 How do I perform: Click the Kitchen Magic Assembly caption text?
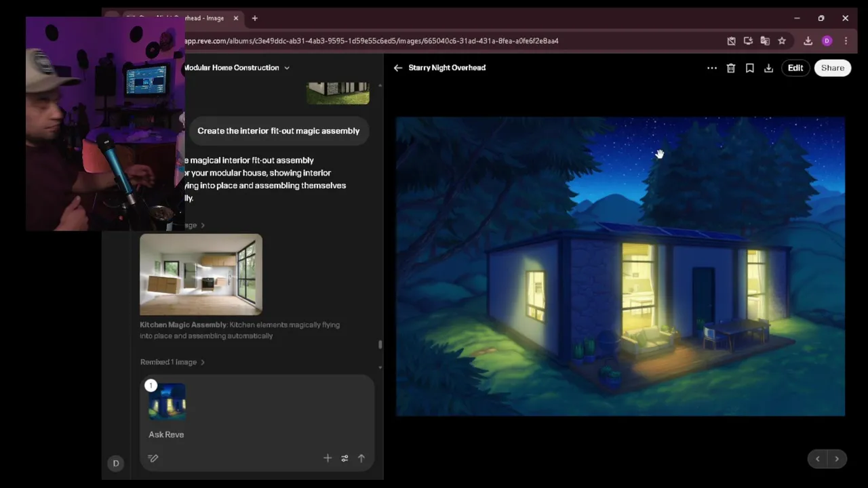240,330
